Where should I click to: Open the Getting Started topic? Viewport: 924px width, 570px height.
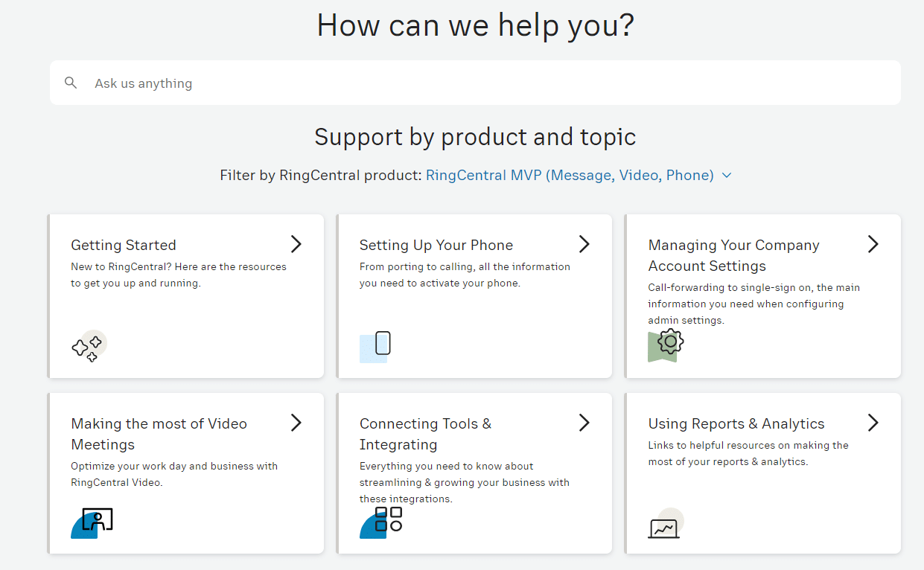[x=123, y=245]
